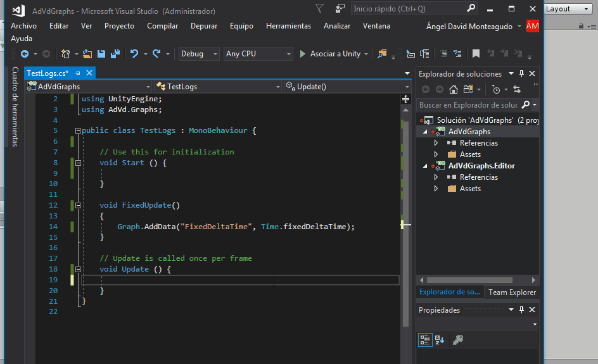Open the Cuadro de herramientas side panel

(x=15, y=106)
